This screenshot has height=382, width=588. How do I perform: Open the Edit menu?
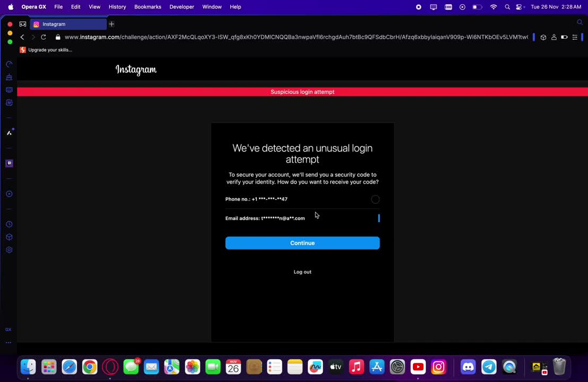(x=76, y=7)
